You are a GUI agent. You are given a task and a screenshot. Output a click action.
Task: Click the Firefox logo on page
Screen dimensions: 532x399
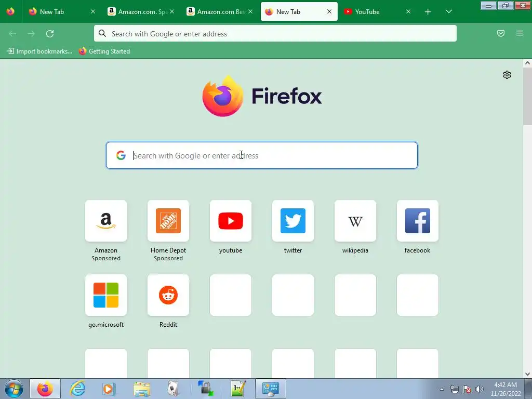tap(223, 96)
